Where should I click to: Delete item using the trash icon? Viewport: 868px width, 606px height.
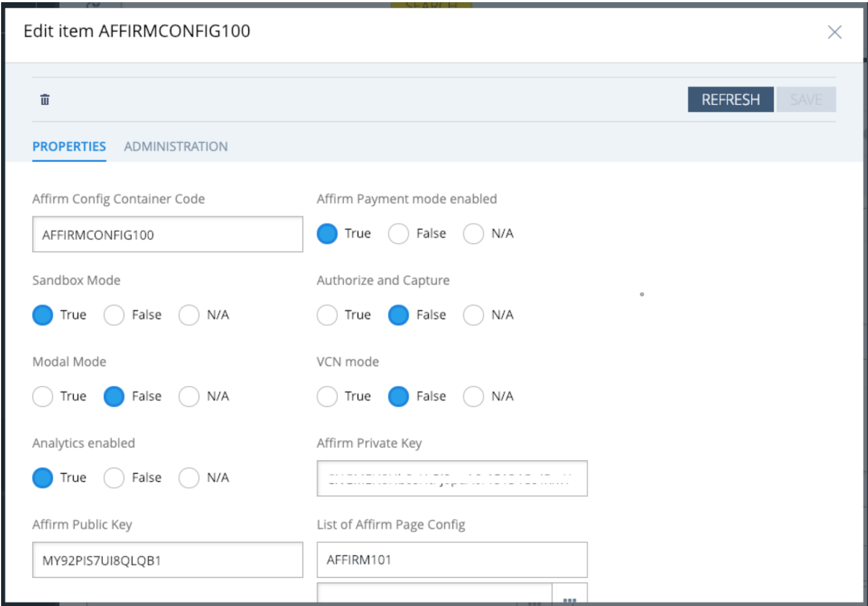[45, 100]
